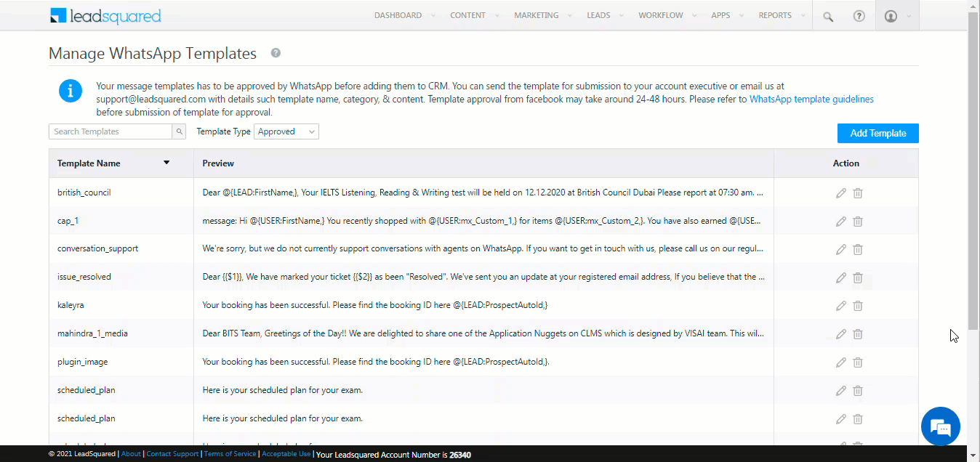Expand the Dashboard menu arrow
The width and height of the screenshot is (980, 462).
point(433,15)
